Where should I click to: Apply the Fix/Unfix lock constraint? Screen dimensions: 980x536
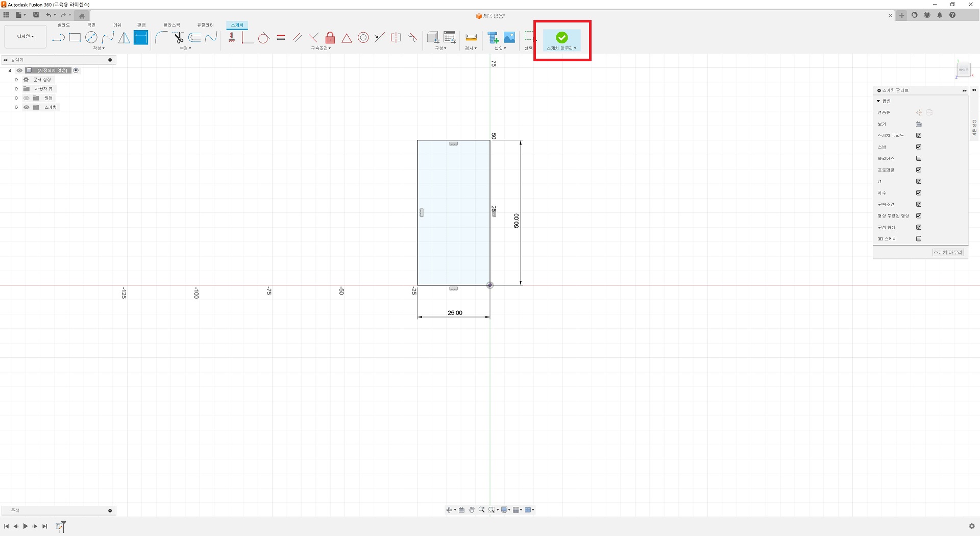[x=330, y=37]
